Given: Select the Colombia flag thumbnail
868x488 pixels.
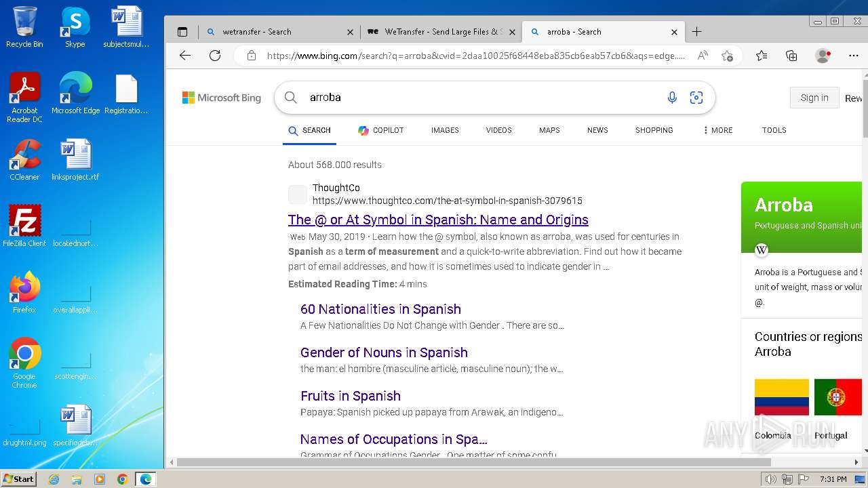Looking at the screenshot, I should (x=782, y=397).
